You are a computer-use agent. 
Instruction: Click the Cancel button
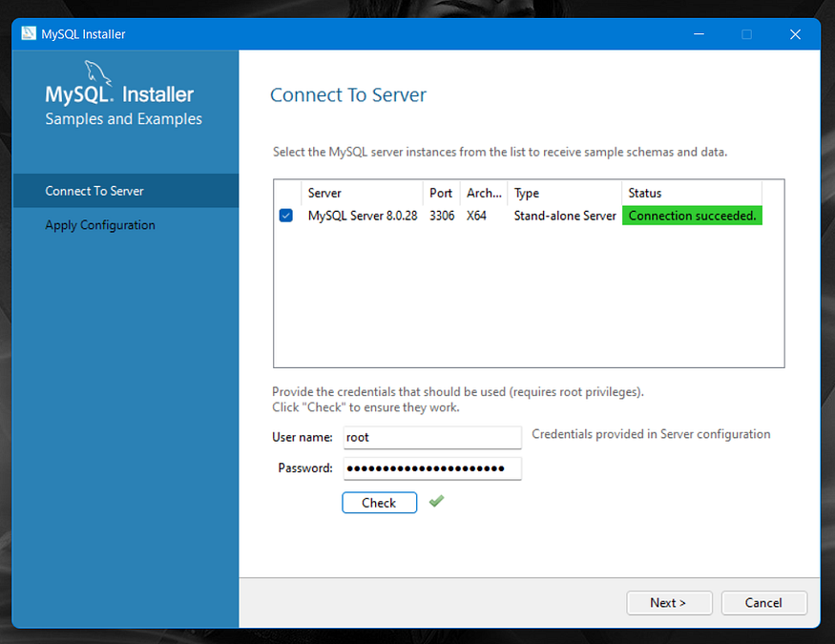tap(763, 602)
